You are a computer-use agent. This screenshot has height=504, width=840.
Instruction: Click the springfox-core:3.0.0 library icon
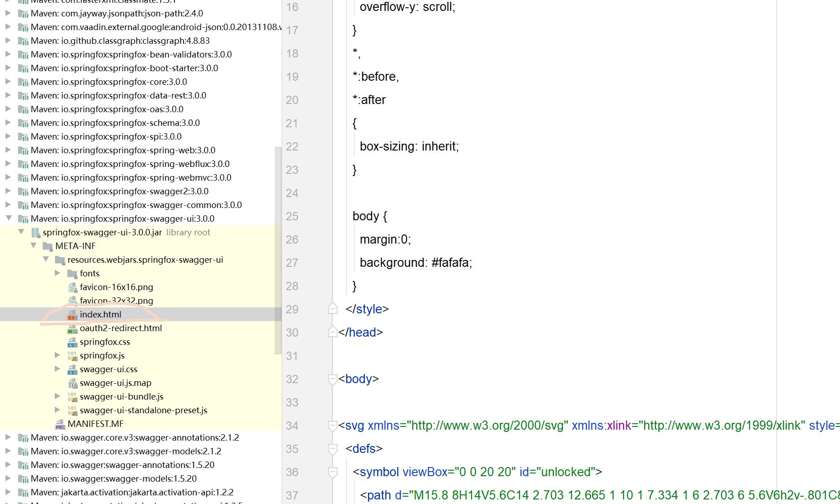point(23,82)
